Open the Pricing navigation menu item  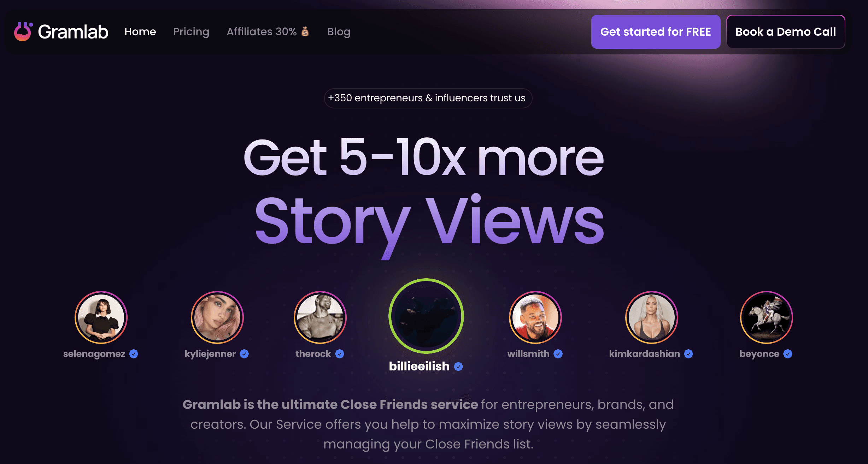[191, 31]
